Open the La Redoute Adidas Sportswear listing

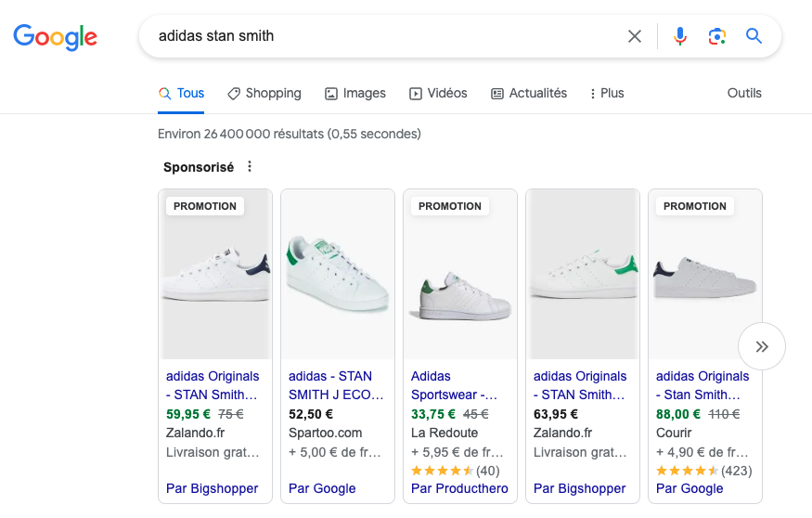pyautogui.click(x=455, y=385)
